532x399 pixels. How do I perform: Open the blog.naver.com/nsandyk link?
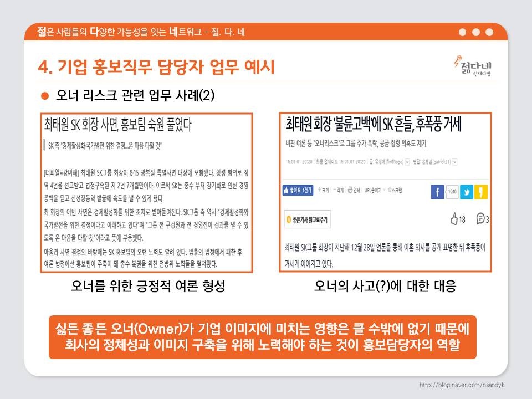point(462,385)
